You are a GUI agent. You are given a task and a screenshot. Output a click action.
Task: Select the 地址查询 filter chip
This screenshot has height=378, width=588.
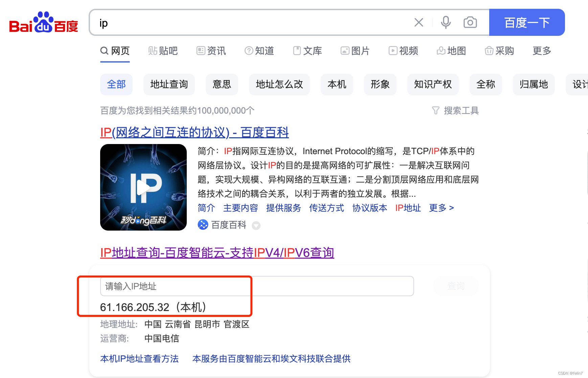point(169,85)
